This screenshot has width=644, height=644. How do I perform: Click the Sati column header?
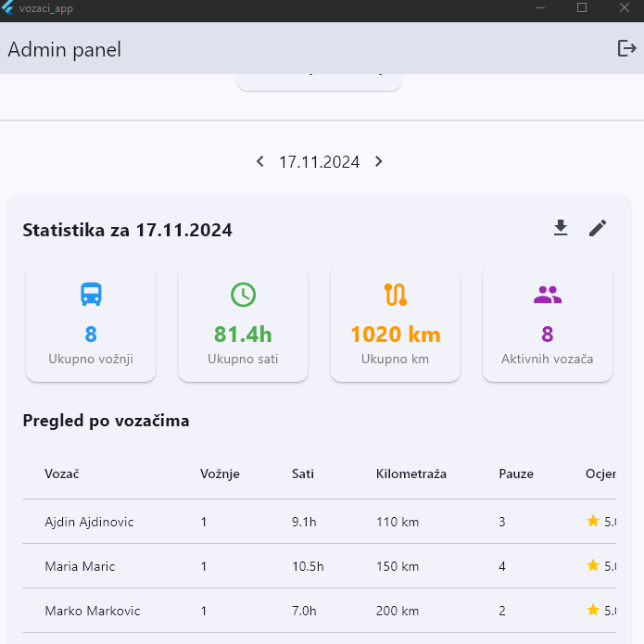point(303,474)
